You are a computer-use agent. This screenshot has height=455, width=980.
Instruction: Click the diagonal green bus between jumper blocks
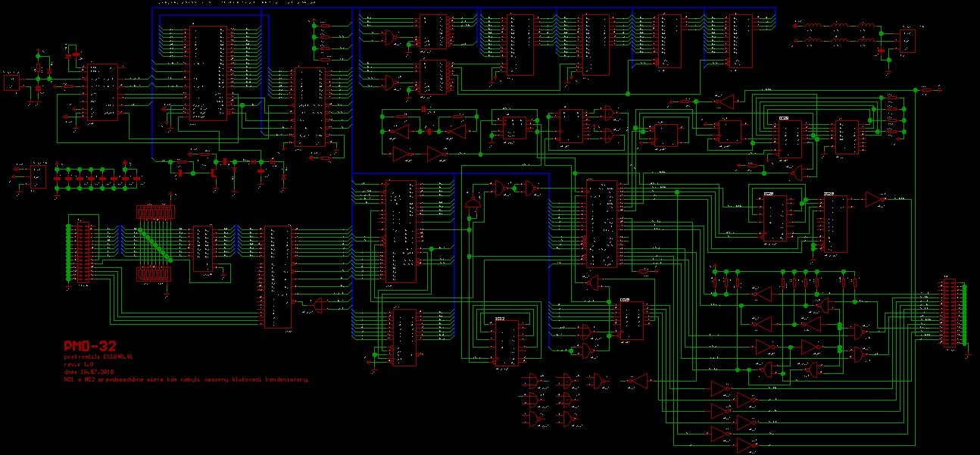pos(154,242)
